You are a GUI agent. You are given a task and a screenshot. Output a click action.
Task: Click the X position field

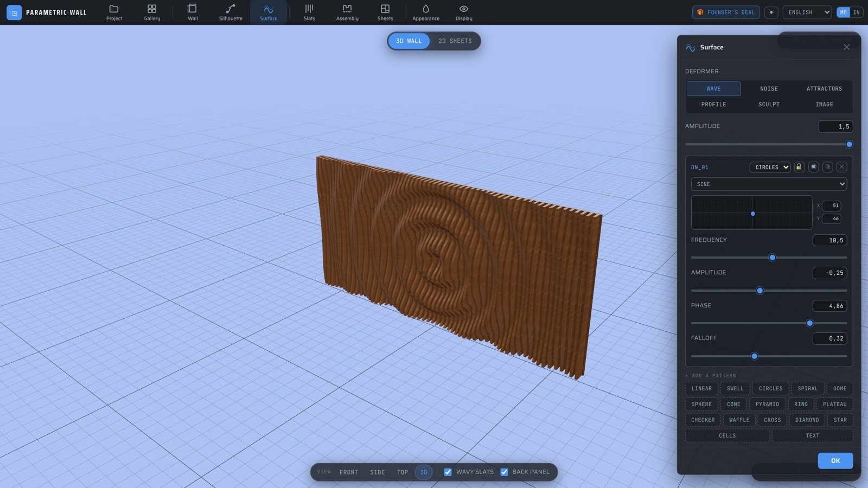point(831,206)
